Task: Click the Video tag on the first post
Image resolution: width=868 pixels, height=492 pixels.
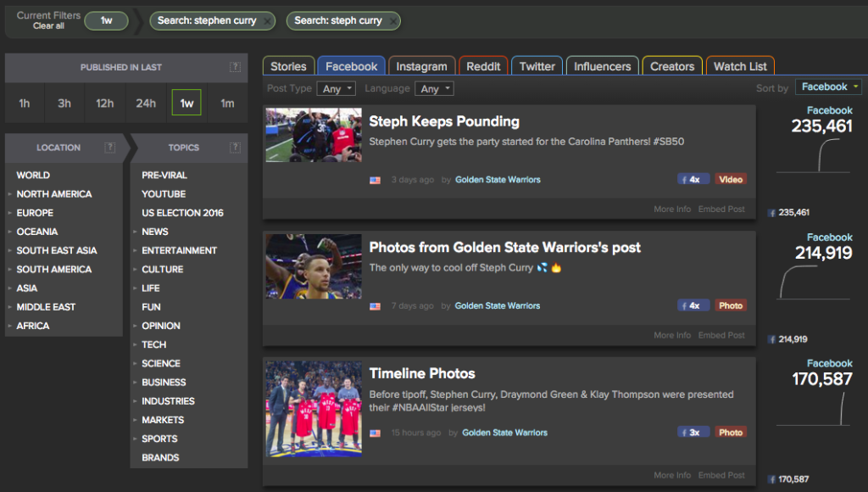Action: point(730,180)
